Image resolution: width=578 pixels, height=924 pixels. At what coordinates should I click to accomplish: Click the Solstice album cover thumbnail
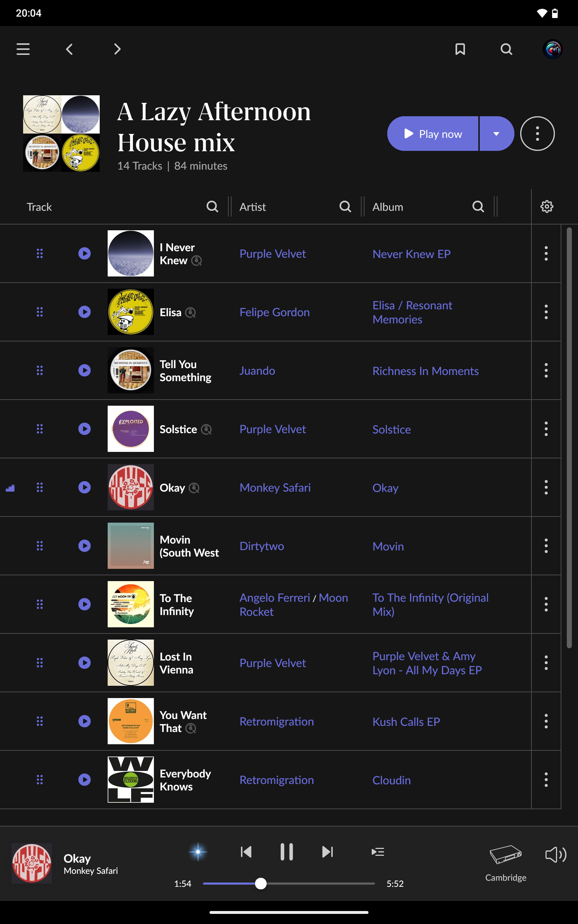pos(131,429)
